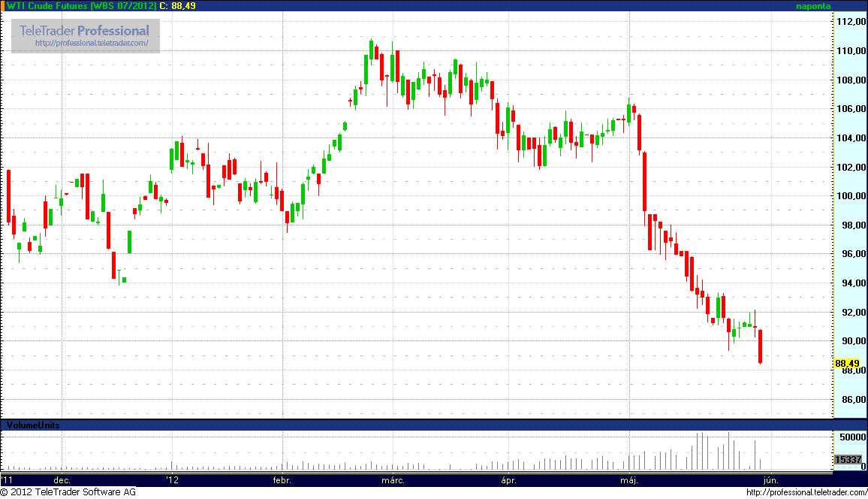Select the yellow 88,49 current price marker
The height and width of the screenshot is (499, 868).
[847, 364]
